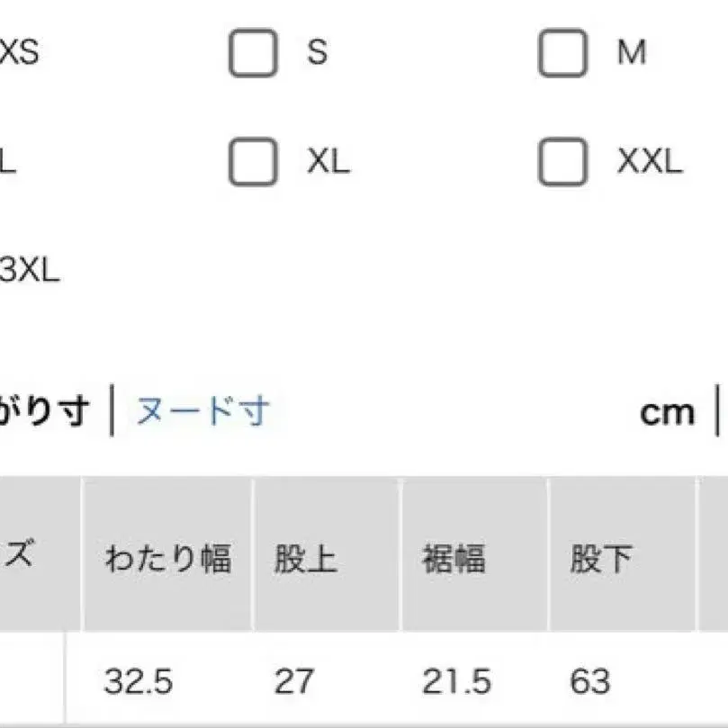The width and height of the screenshot is (728, 728).
Task: Check the S size checkbox
Action: (x=252, y=54)
